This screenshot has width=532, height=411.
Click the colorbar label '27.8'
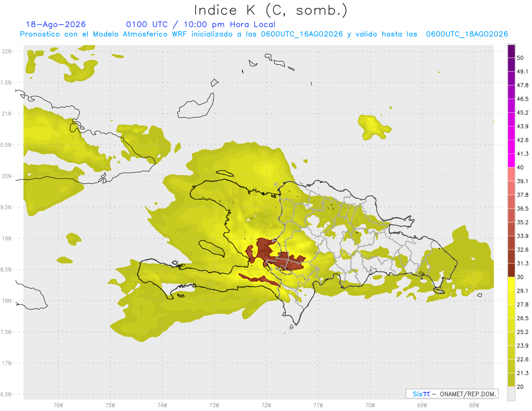(x=523, y=305)
